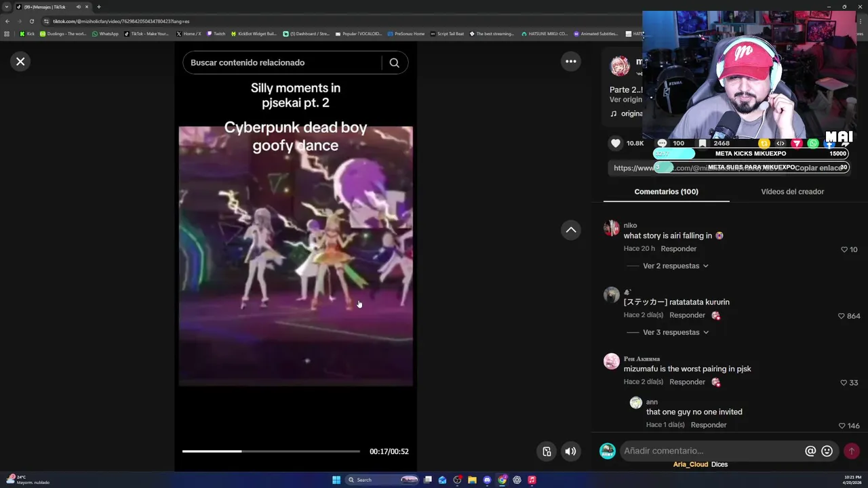The image size is (868, 488).
Task: Like the mizumafu comment heart showing 33
Action: click(x=844, y=382)
